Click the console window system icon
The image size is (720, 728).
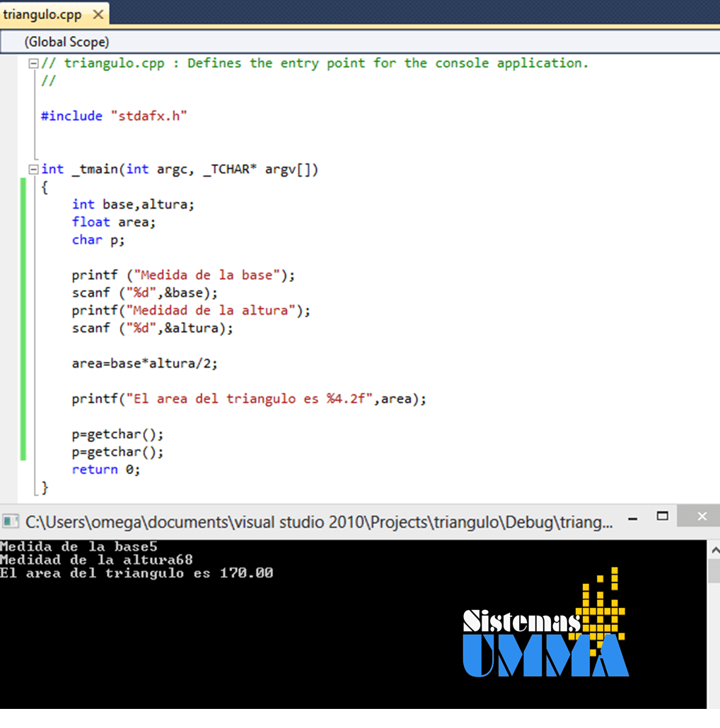point(11,522)
